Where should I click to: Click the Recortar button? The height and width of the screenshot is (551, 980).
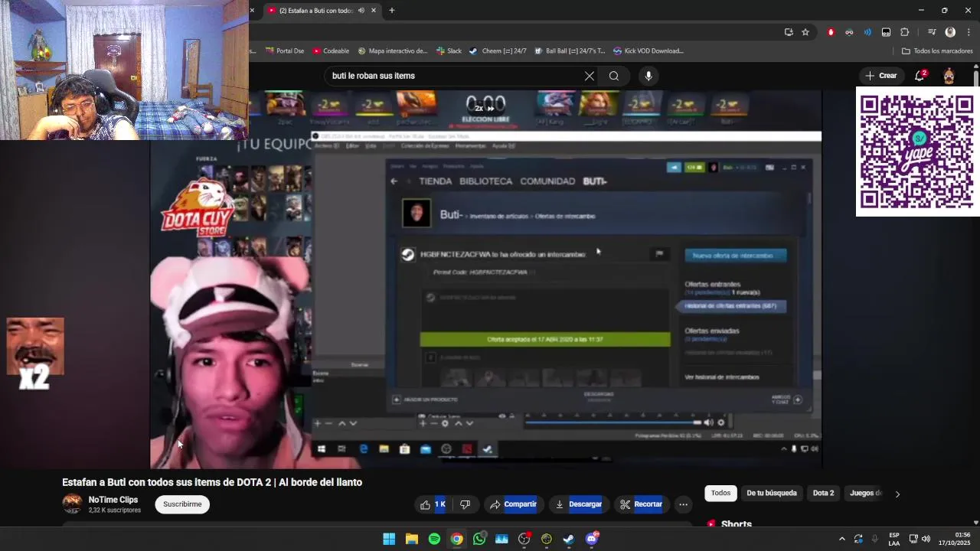pyautogui.click(x=641, y=504)
